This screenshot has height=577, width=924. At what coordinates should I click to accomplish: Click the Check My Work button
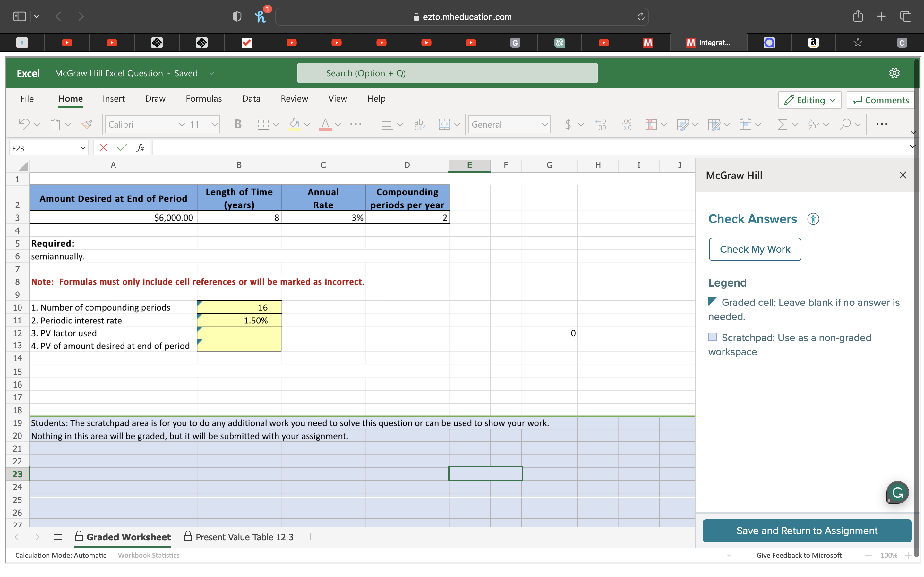[x=755, y=249]
